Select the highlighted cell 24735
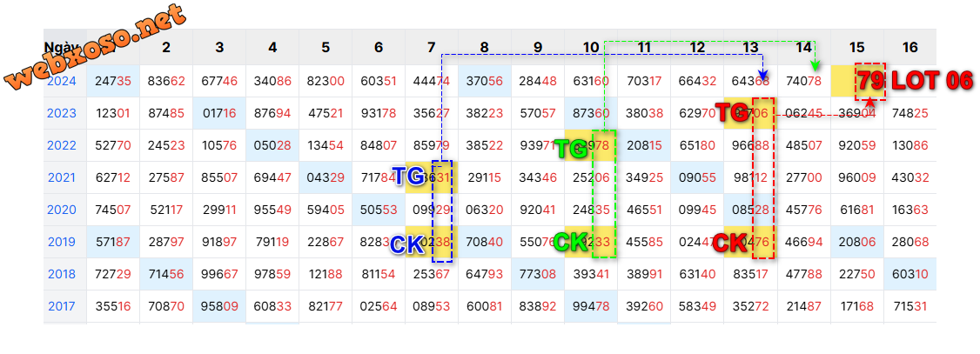980x354 pixels. [x=113, y=81]
